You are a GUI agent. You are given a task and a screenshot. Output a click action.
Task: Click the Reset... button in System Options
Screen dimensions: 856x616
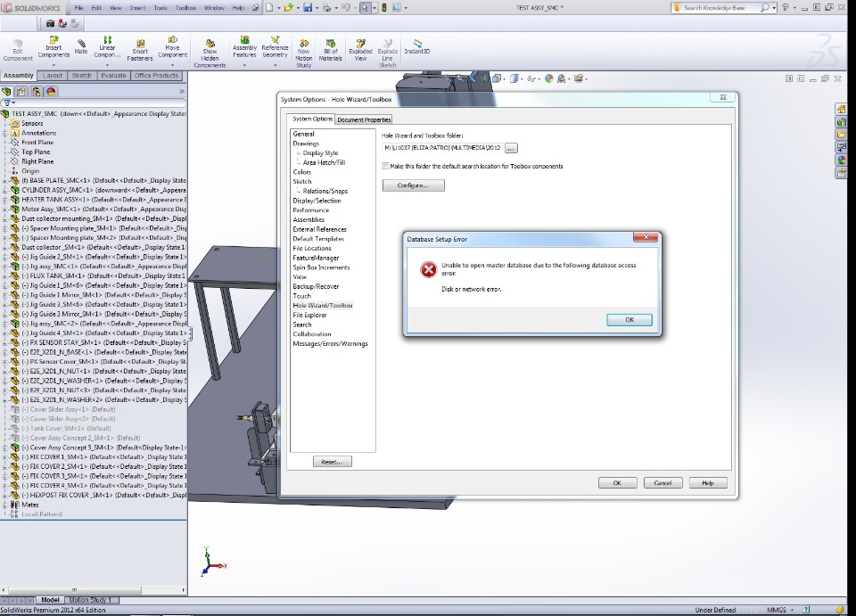[x=332, y=462]
